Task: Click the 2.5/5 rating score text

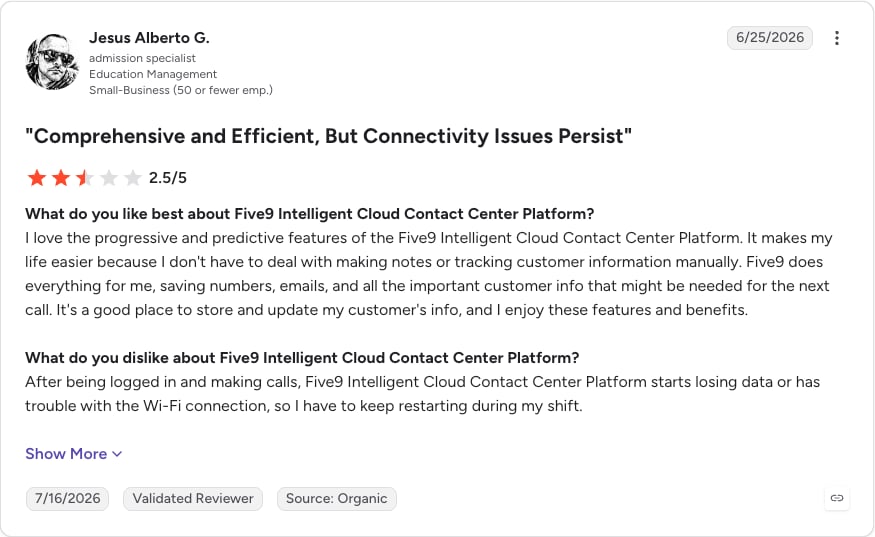Action: 167,178
